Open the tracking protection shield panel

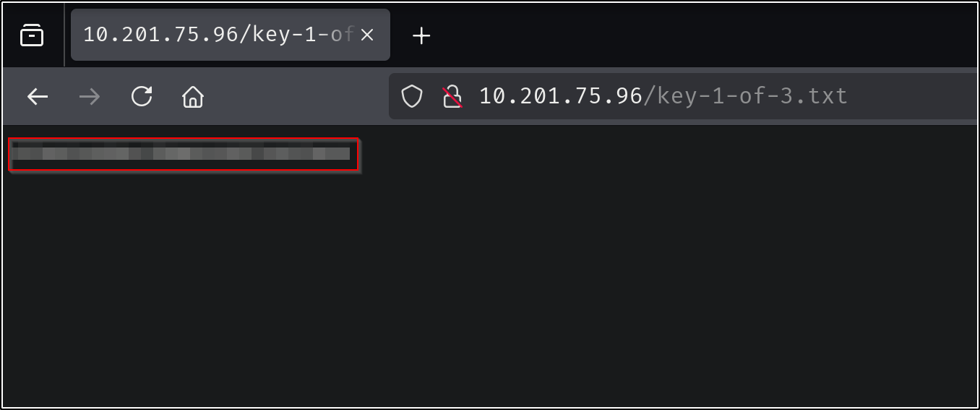[412, 96]
